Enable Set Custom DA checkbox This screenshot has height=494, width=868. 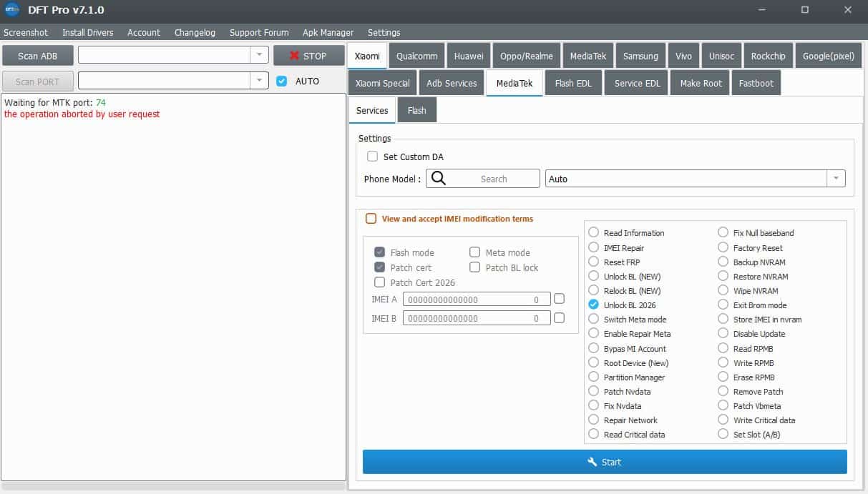tap(372, 157)
